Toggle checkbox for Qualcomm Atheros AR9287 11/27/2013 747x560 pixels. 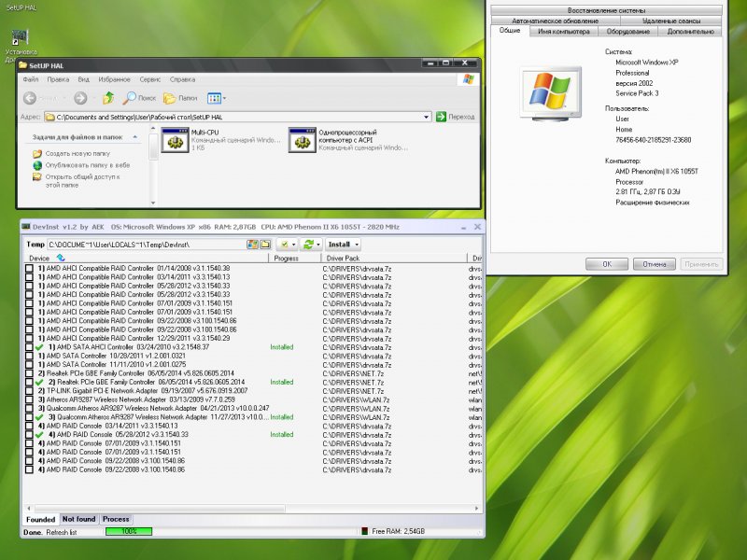[29, 417]
